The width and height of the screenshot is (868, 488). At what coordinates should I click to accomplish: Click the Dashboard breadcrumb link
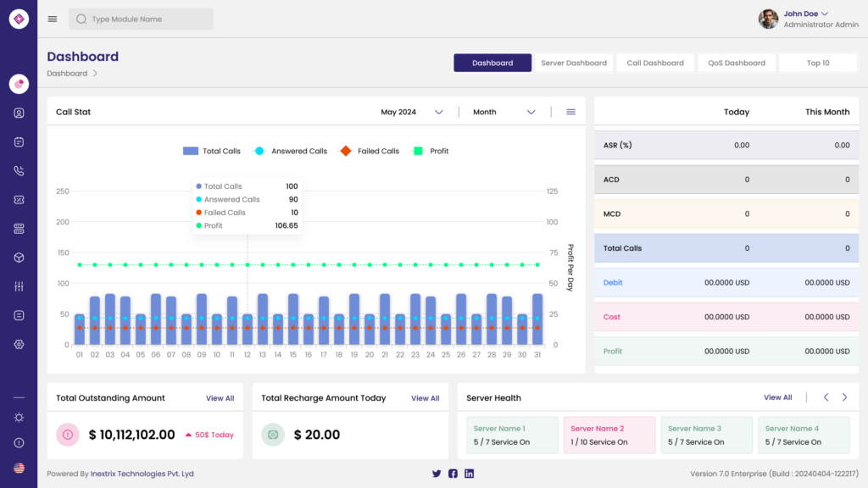pyautogui.click(x=67, y=73)
